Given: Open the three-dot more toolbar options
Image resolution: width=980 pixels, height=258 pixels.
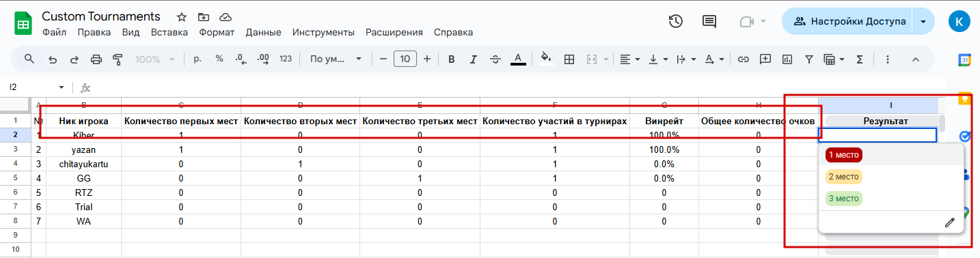Looking at the screenshot, I should point(888,59).
